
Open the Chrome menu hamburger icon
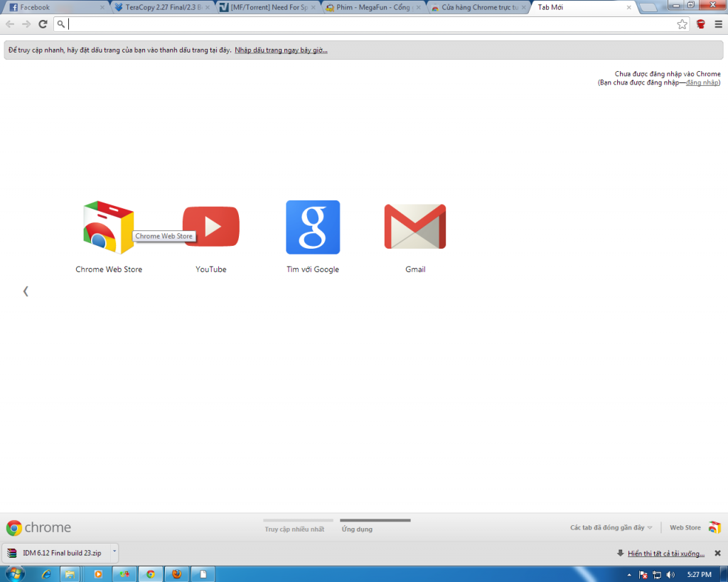point(717,24)
